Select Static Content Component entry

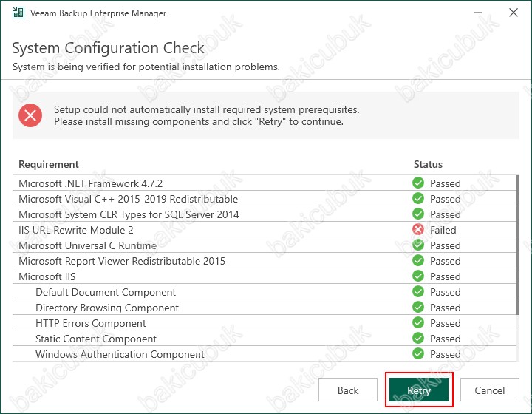265,339
